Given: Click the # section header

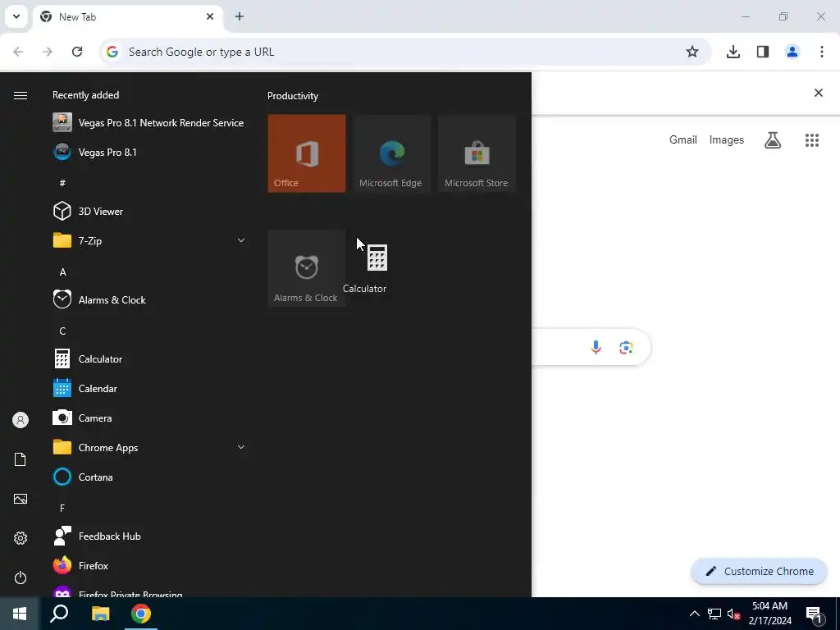Looking at the screenshot, I should point(62,183).
